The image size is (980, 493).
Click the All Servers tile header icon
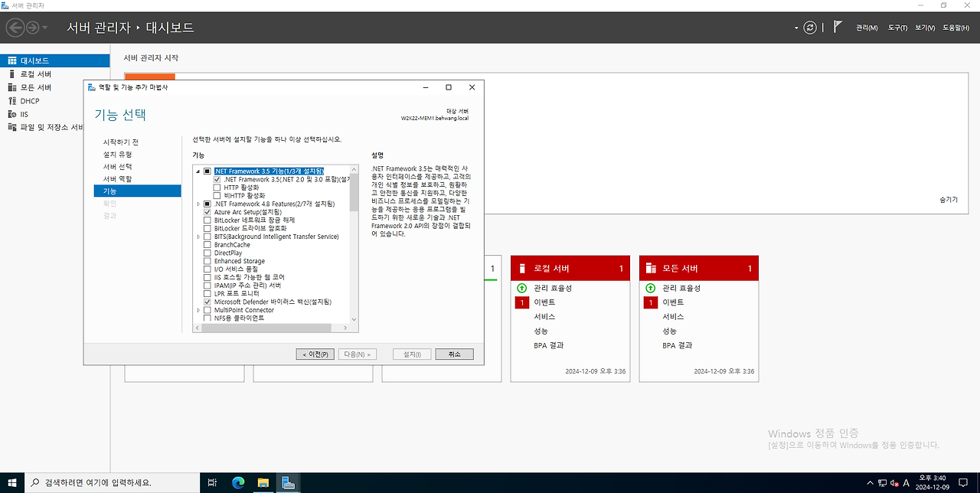coord(651,269)
